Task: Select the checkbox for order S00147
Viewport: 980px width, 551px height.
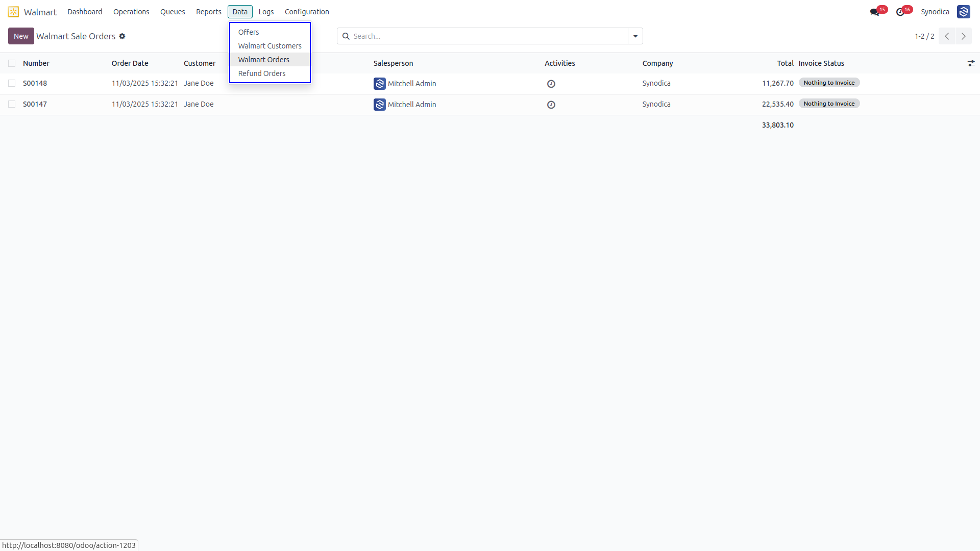Action: [x=12, y=104]
